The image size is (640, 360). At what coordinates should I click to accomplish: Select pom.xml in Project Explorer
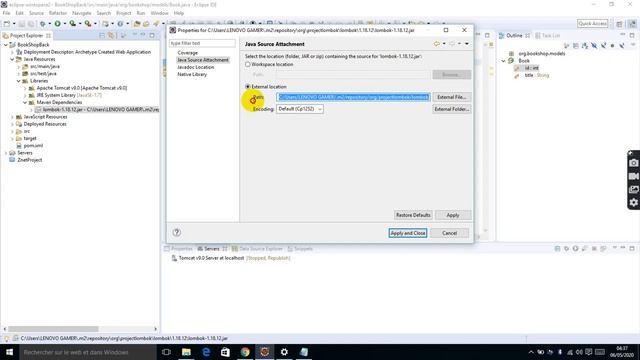click(x=33, y=146)
